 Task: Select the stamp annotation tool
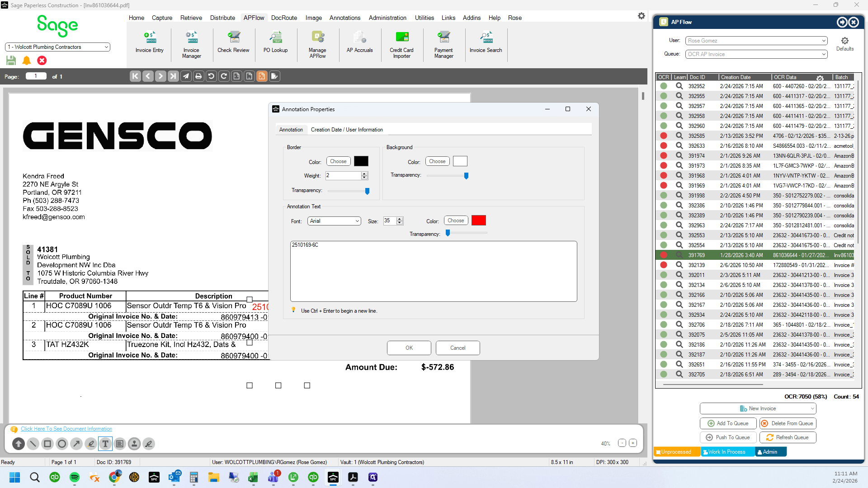click(x=134, y=444)
